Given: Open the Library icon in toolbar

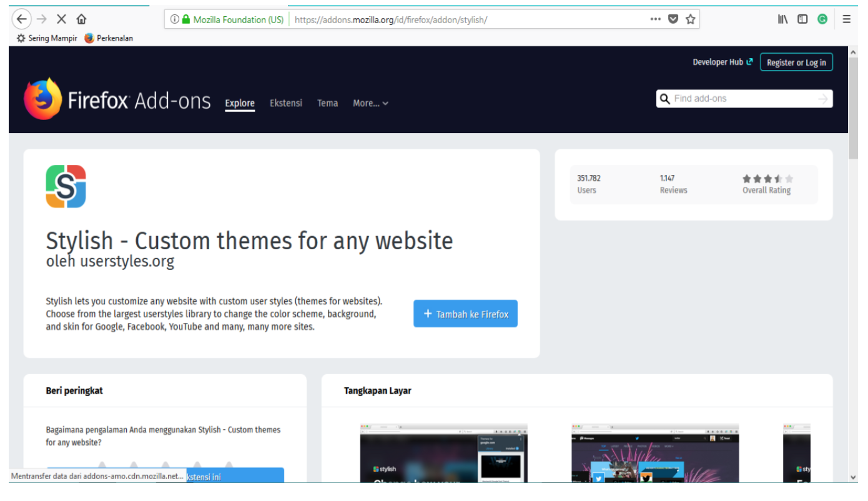Looking at the screenshot, I should click(782, 19).
